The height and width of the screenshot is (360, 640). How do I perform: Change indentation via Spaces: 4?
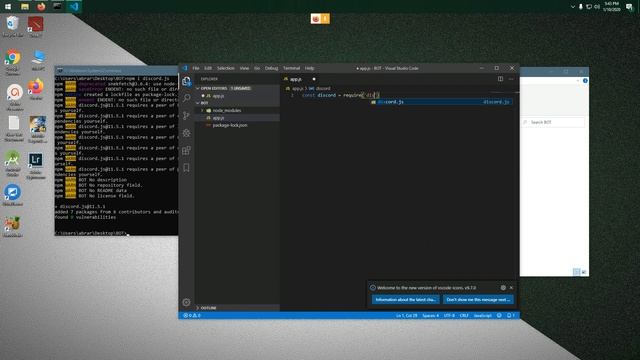pyautogui.click(x=431, y=316)
